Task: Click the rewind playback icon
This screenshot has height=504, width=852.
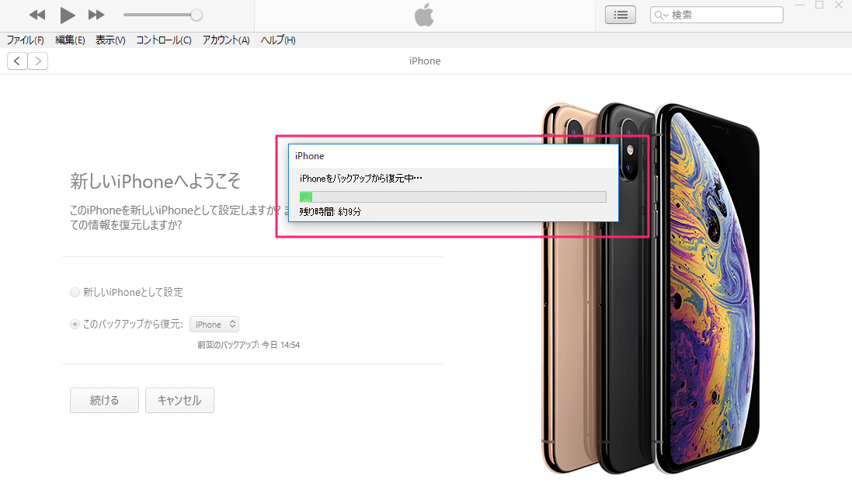Action: (x=37, y=16)
